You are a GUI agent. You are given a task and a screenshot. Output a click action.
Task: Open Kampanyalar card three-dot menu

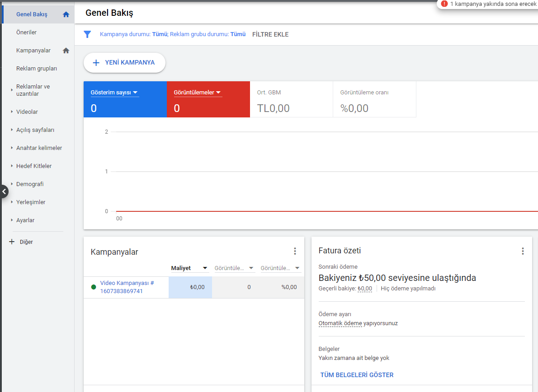(x=295, y=251)
